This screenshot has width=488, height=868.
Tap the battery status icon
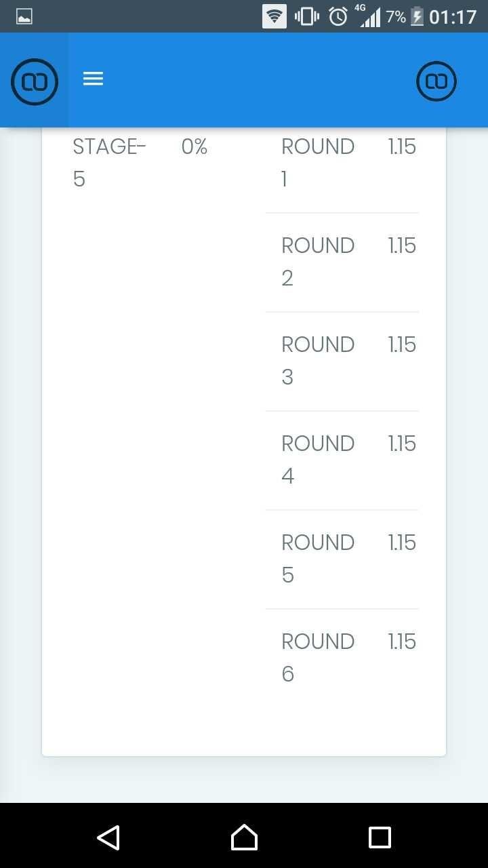pyautogui.click(x=418, y=16)
